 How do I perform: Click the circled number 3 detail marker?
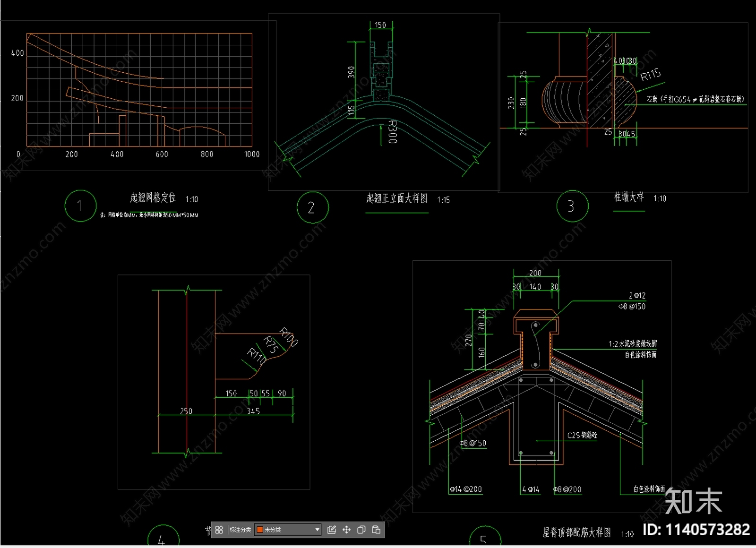(572, 206)
